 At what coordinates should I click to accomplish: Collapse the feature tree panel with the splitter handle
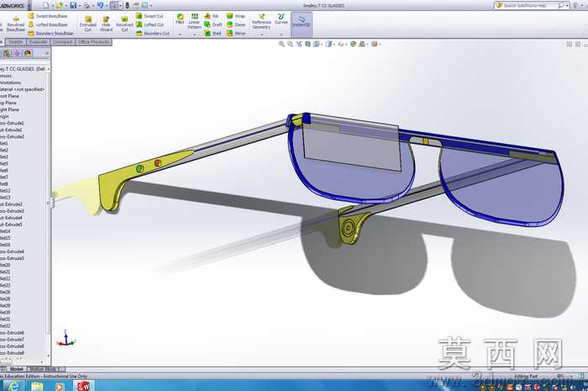[51, 203]
